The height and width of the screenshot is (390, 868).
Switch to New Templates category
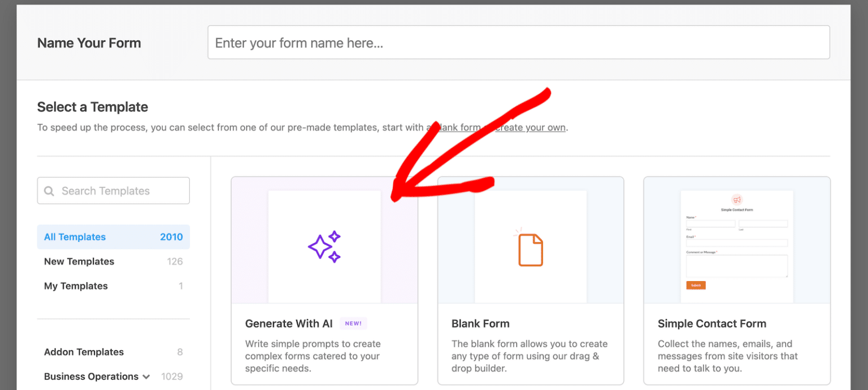pos(79,261)
